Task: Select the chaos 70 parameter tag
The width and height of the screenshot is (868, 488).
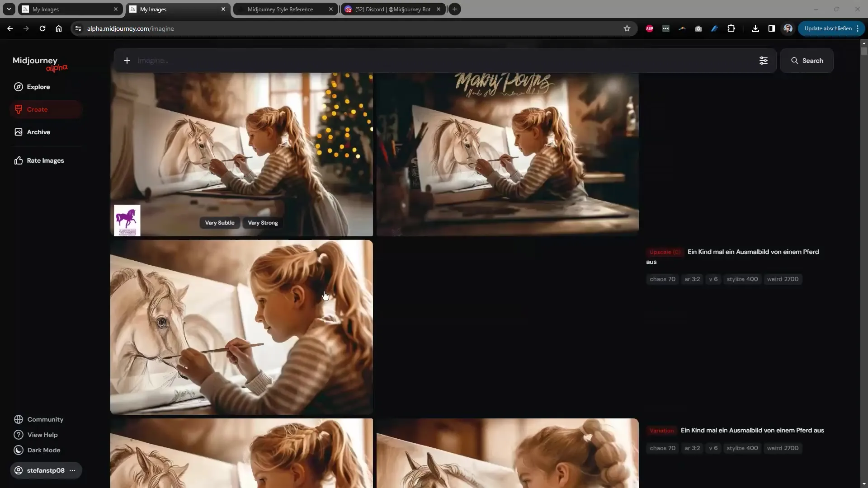Action: [662, 279]
